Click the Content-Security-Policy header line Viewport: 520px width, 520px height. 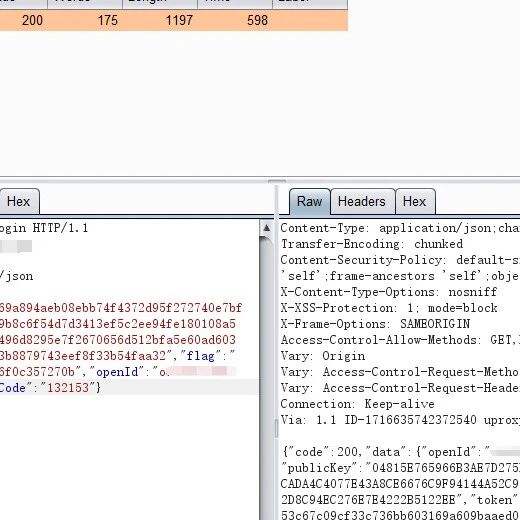click(400, 260)
